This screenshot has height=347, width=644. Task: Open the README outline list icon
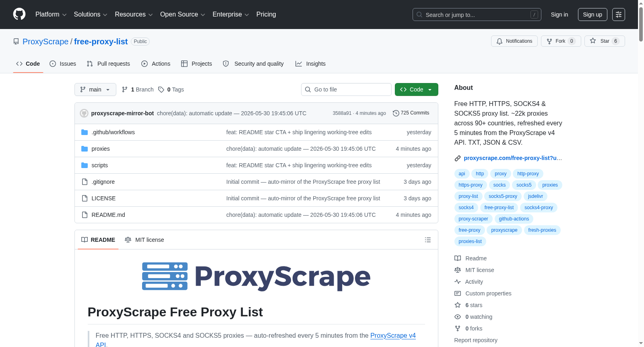click(x=428, y=240)
